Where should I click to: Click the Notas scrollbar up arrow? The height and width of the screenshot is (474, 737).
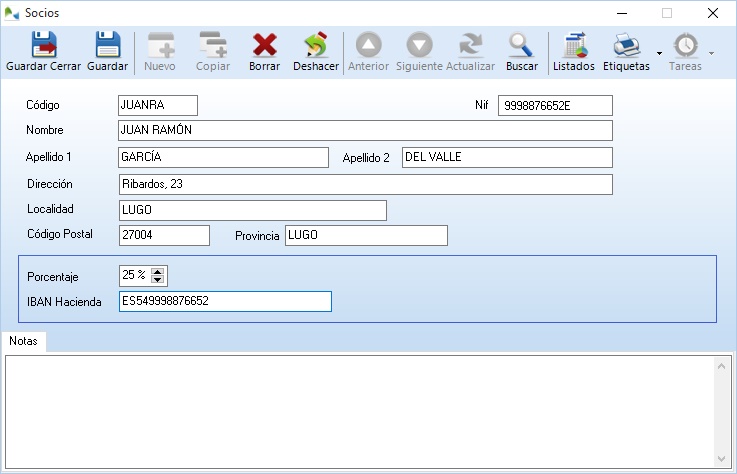[721, 366]
